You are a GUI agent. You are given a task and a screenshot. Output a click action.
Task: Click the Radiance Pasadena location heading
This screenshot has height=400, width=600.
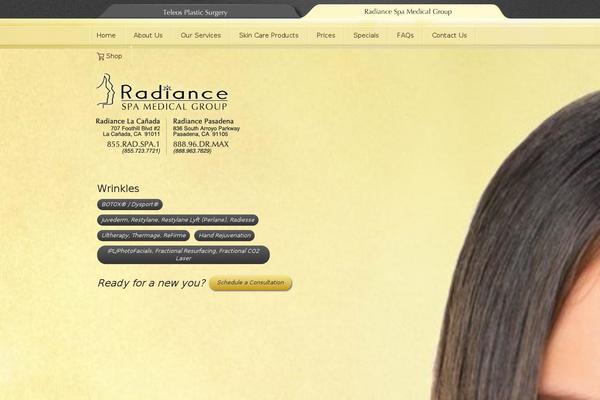click(x=203, y=121)
